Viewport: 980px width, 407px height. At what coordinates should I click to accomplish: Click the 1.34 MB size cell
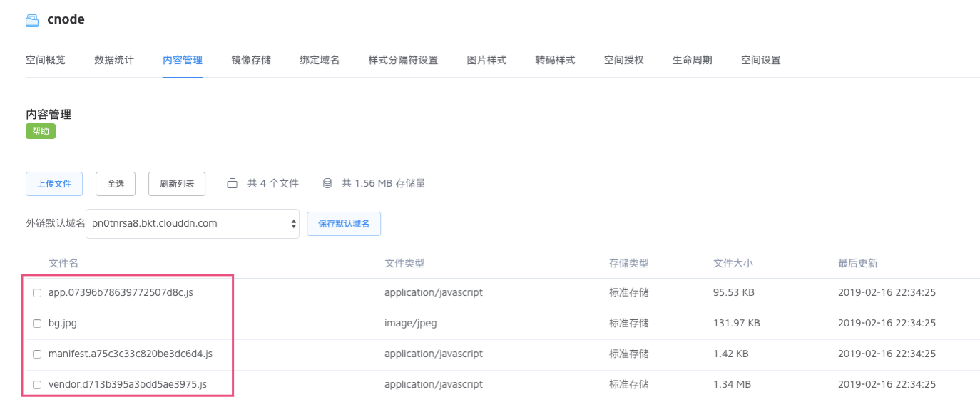tap(732, 384)
